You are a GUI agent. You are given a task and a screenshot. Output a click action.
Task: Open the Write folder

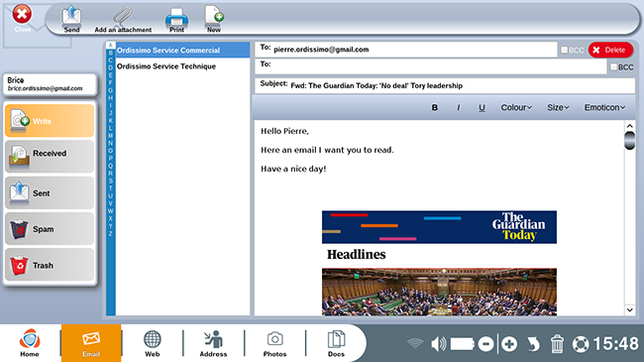50,121
